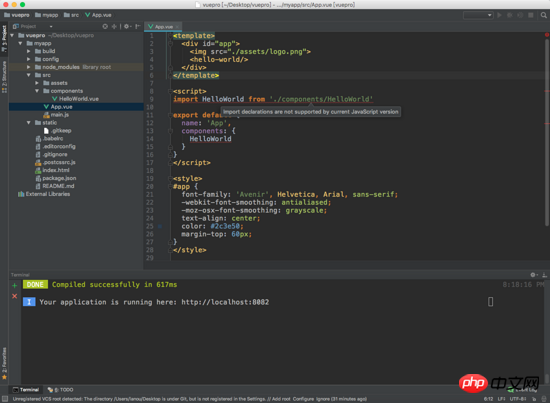Open Search Everywhere magnifier icon

pos(544,15)
